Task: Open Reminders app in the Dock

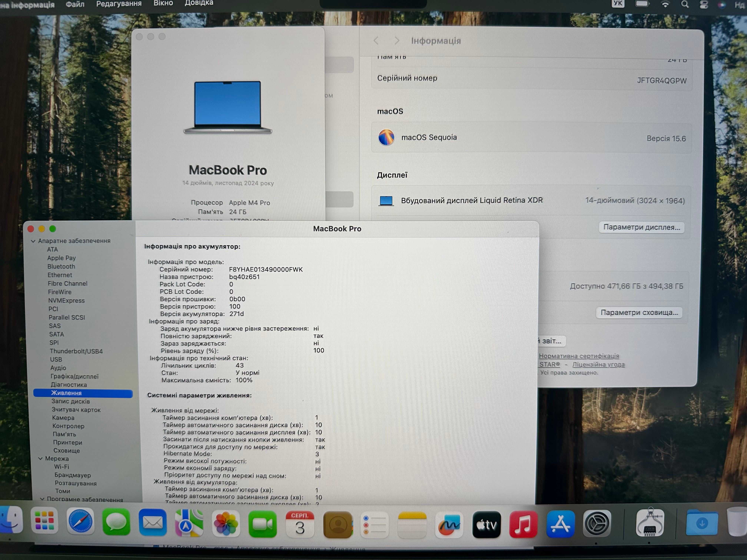Action: (374, 525)
